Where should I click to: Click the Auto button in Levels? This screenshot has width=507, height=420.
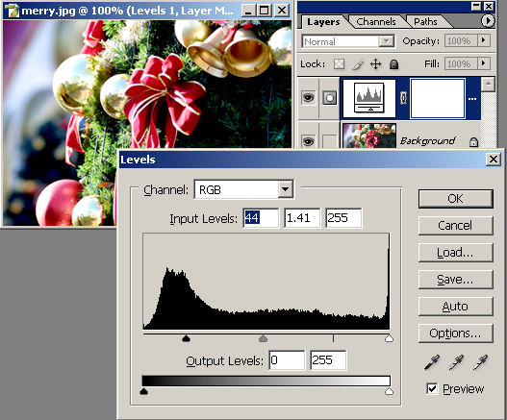455,307
